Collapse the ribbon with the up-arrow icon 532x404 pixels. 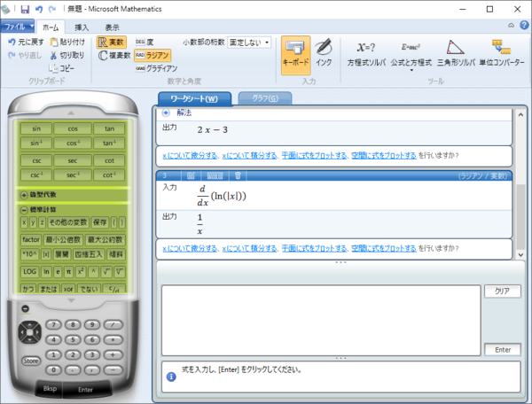[x=511, y=26]
